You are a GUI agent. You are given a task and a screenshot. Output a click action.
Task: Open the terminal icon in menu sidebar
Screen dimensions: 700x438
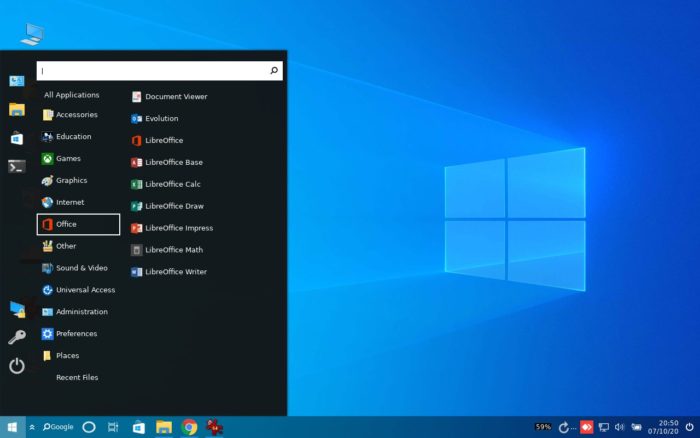tap(17, 167)
